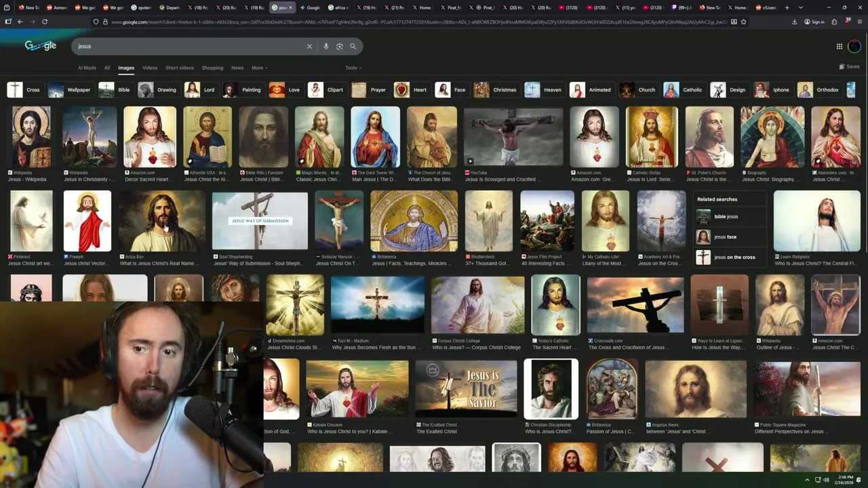This screenshot has width=868, height=488.
Task: Open the Tools dropdown
Action: click(353, 68)
